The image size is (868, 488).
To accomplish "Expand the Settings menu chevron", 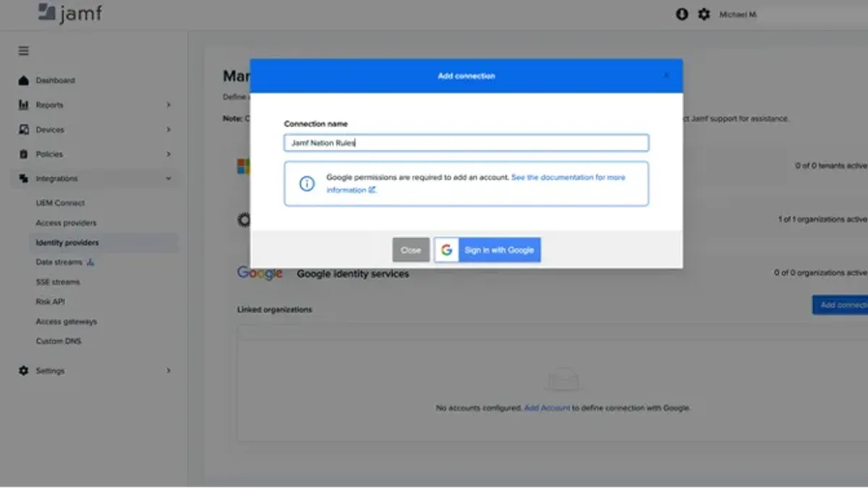I will click(x=169, y=370).
